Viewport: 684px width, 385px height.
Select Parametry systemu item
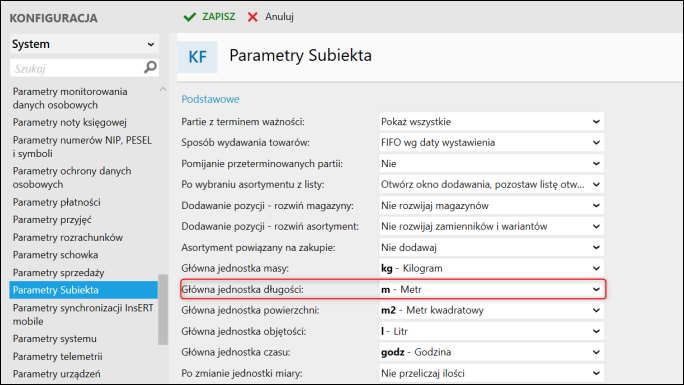click(55, 339)
